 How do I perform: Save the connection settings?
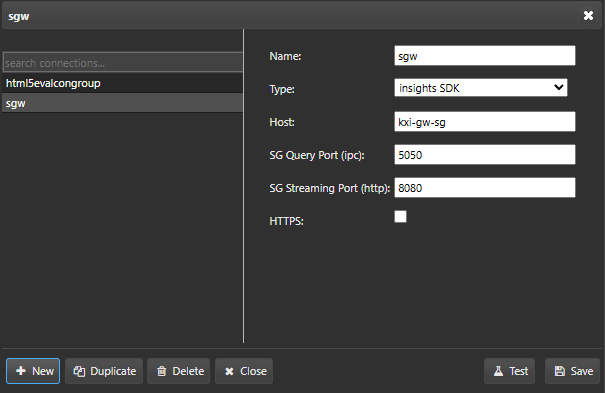click(x=573, y=371)
